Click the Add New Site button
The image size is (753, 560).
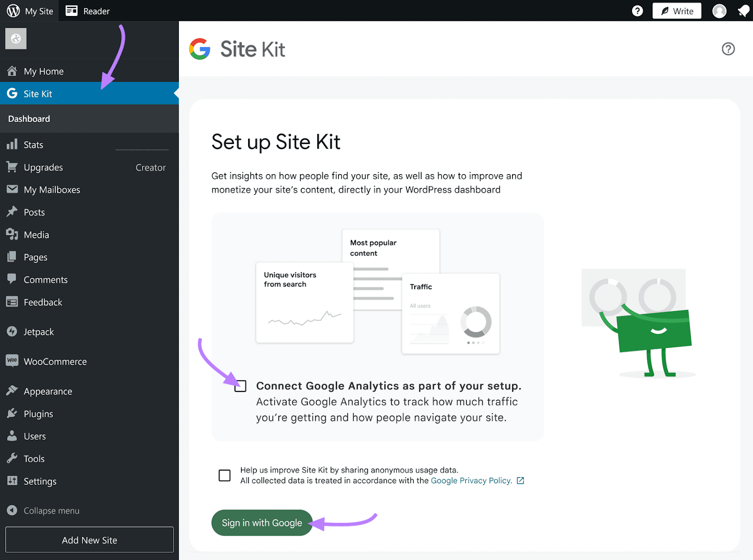click(x=89, y=540)
